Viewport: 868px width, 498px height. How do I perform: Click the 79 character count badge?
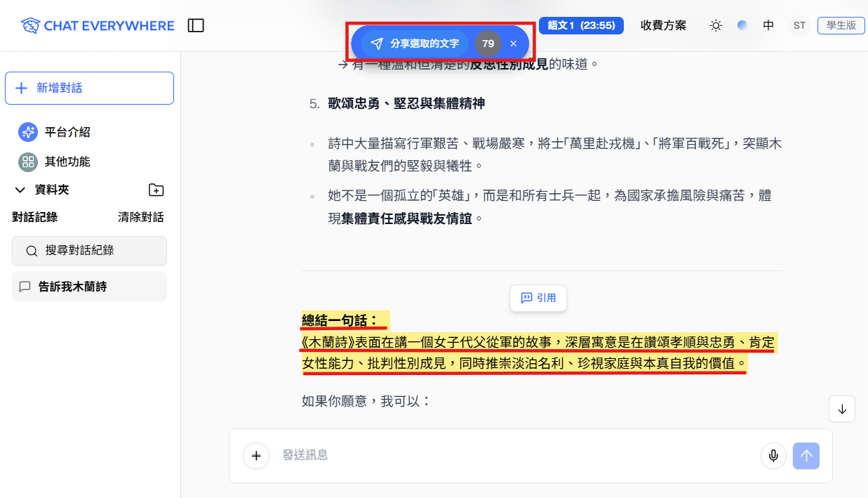(488, 44)
